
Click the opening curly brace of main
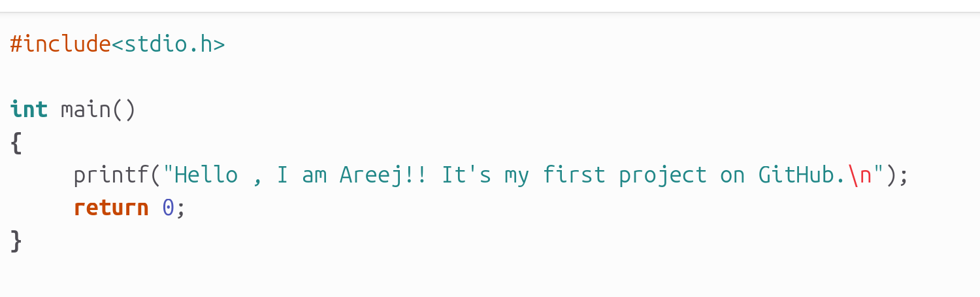click(x=16, y=143)
